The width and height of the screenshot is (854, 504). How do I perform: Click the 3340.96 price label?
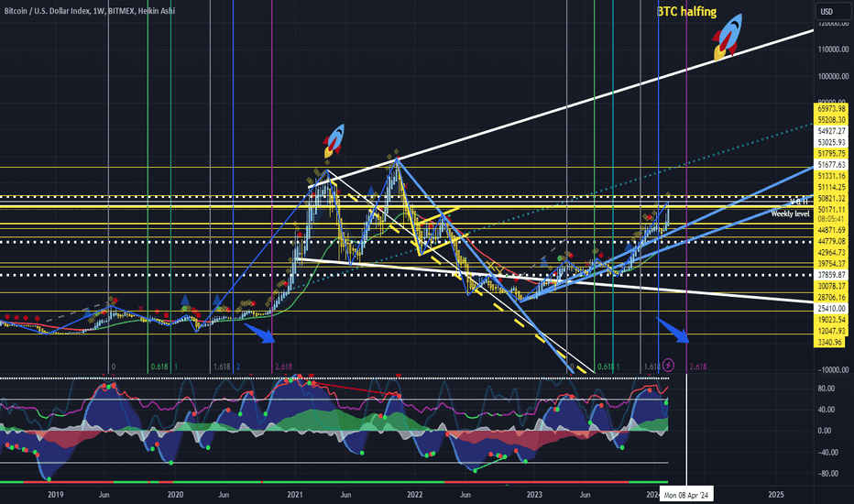(830, 342)
